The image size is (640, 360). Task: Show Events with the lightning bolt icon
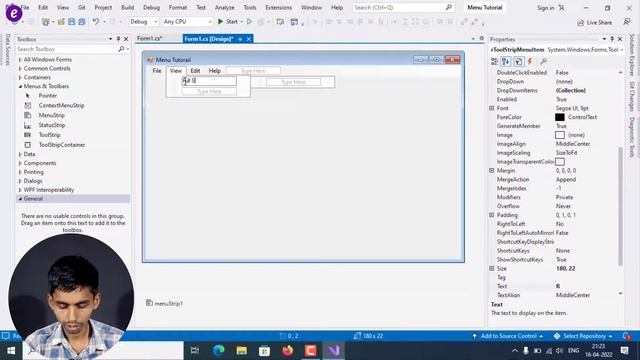pos(530,61)
